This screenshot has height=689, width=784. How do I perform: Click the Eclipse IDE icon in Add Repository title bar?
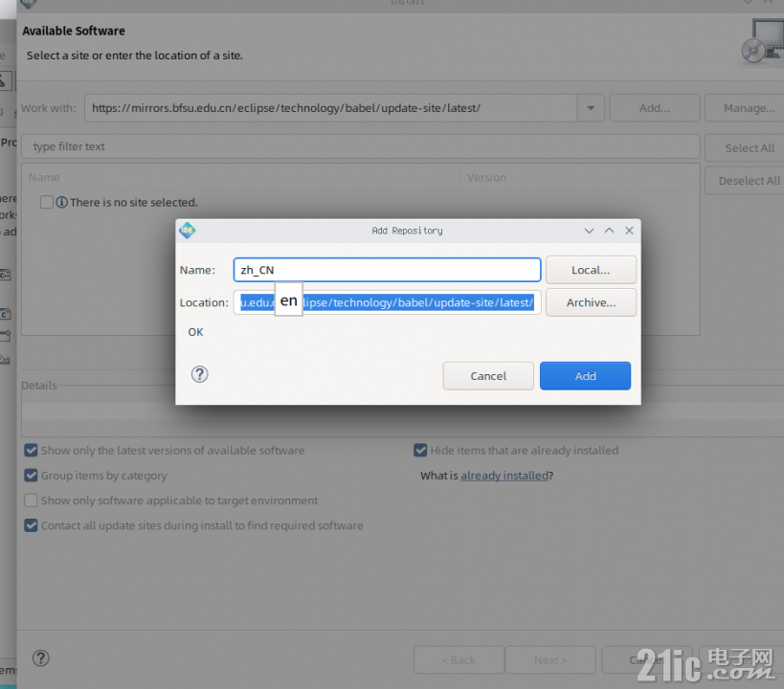187,231
